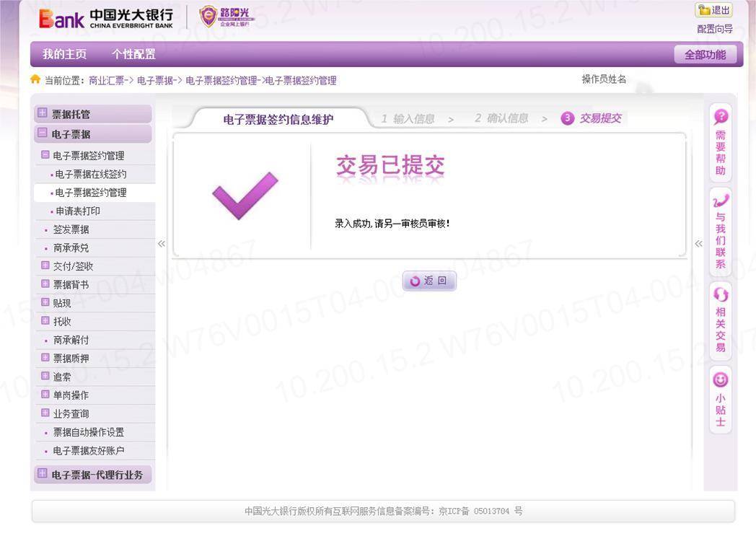
Task: Open 电子票据在线签约 menu item
Action: click(91, 174)
